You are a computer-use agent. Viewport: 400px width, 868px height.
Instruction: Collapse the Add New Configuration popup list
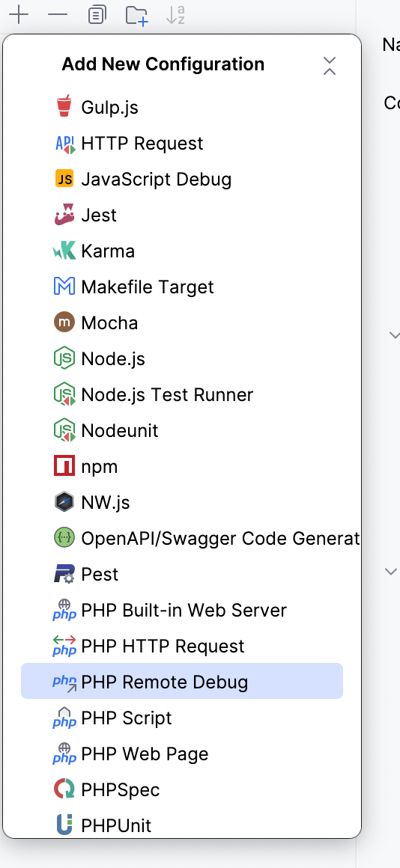[330, 65]
